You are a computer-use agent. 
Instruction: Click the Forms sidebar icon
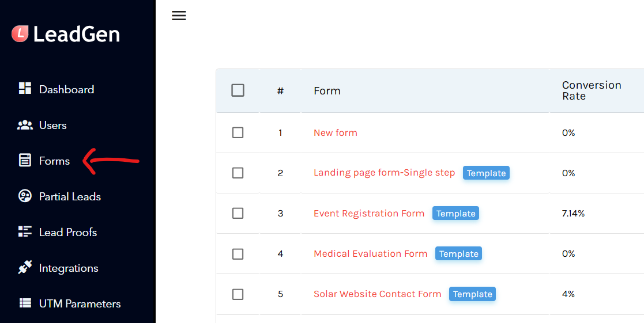25,161
